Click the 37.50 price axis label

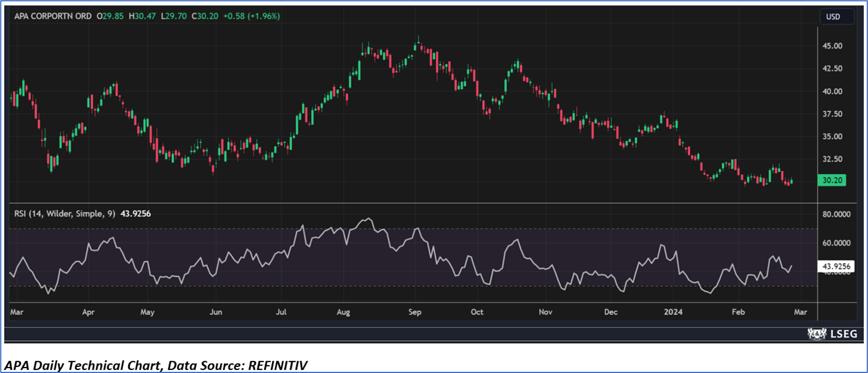click(834, 114)
